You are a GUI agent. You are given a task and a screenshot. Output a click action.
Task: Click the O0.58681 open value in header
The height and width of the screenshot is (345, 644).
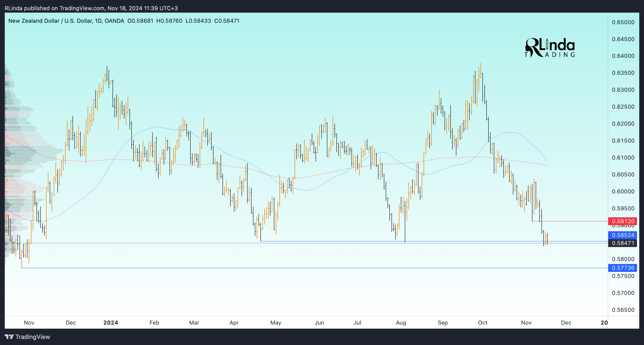140,21
